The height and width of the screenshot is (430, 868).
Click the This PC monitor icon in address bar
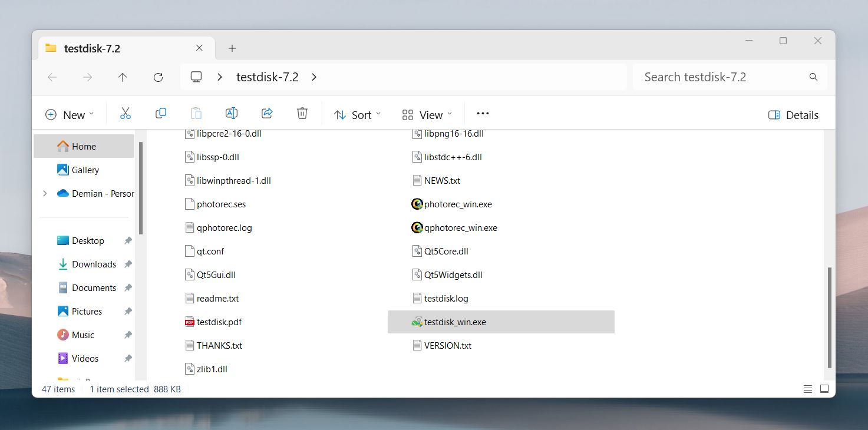pyautogui.click(x=196, y=77)
